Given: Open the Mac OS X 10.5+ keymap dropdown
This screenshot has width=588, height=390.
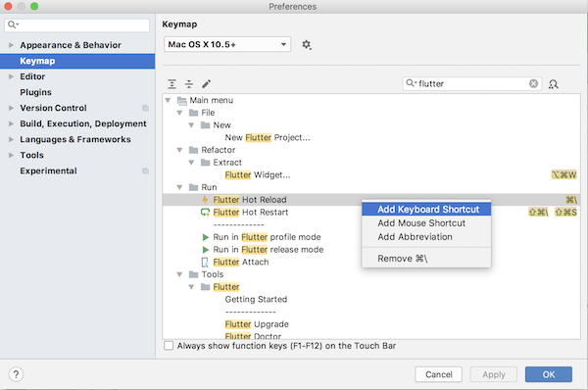Looking at the screenshot, I should (227, 44).
